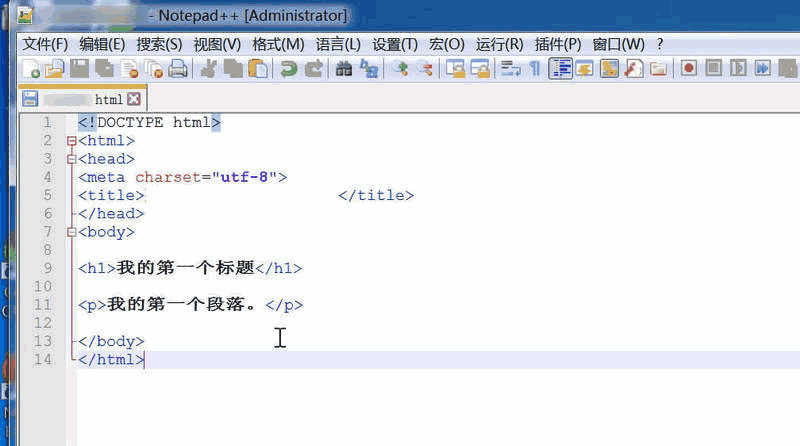This screenshot has height=446, width=800.
Task: Stop macro recording with the square icon
Action: click(x=714, y=68)
